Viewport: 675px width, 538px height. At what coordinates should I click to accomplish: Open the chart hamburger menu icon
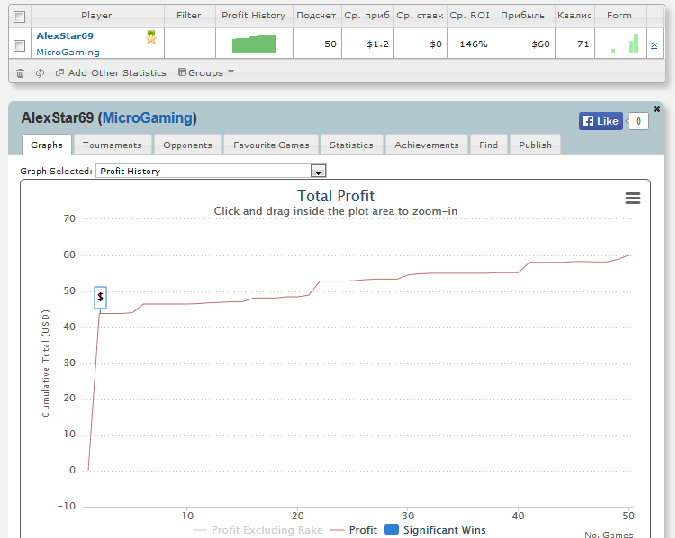pos(632,198)
